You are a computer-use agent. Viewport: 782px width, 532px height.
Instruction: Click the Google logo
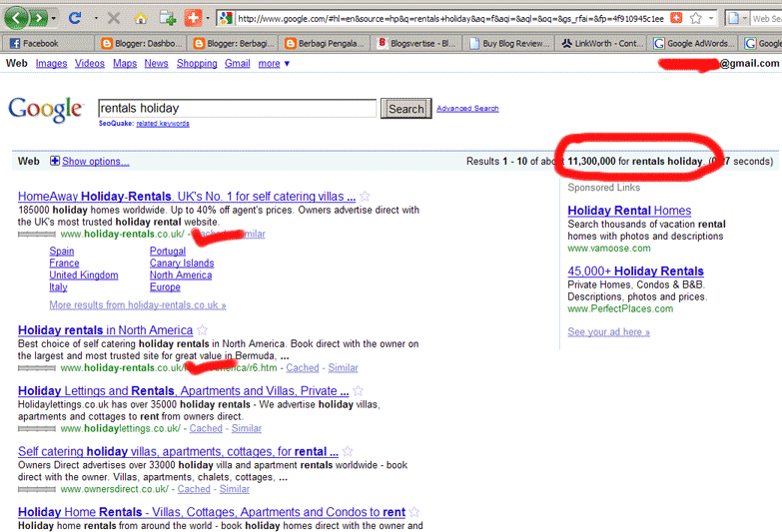point(45,109)
